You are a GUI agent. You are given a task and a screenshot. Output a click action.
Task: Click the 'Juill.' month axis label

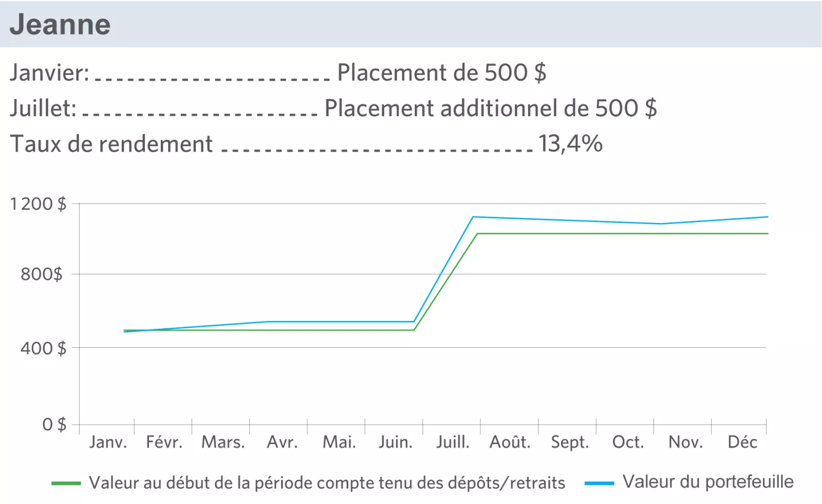453,442
